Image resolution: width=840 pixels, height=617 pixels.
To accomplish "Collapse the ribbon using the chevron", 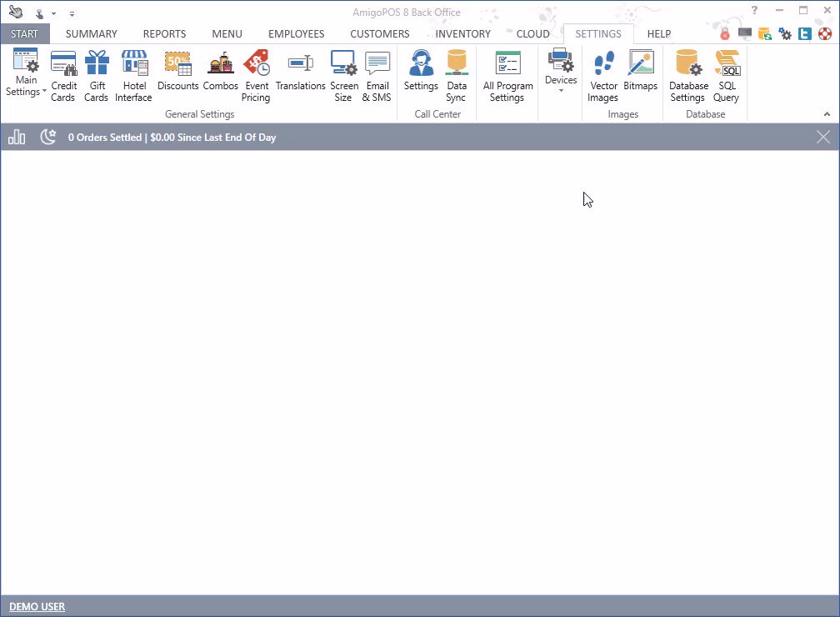I will click(827, 114).
